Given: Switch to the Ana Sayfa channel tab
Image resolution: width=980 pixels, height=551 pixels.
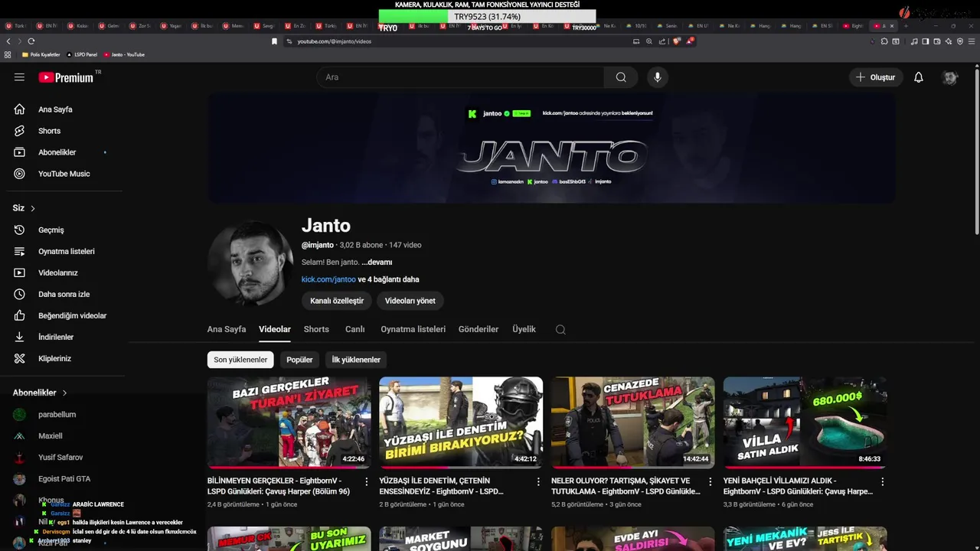Looking at the screenshot, I should point(227,329).
